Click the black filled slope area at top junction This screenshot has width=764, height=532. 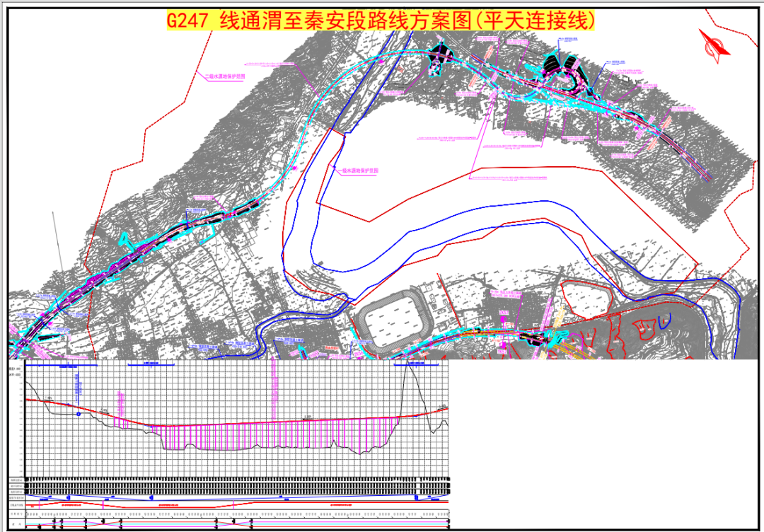click(438, 54)
